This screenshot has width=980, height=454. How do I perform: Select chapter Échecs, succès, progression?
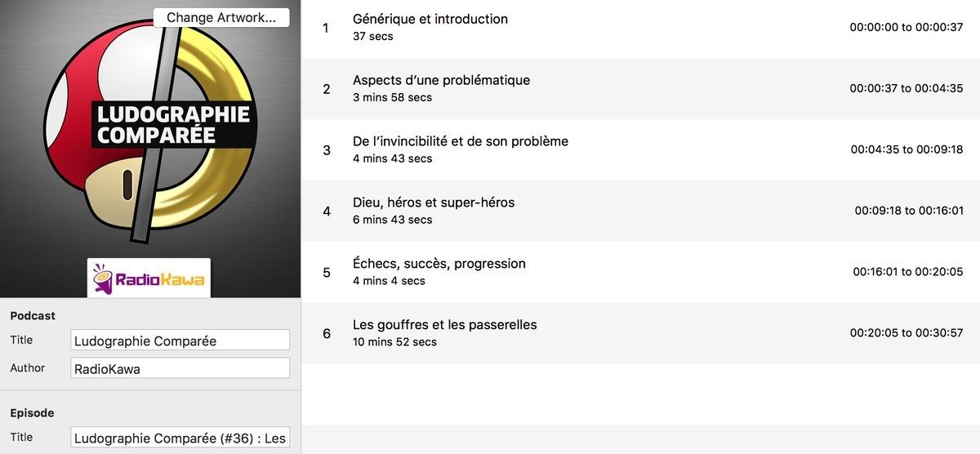pyautogui.click(x=640, y=272)
